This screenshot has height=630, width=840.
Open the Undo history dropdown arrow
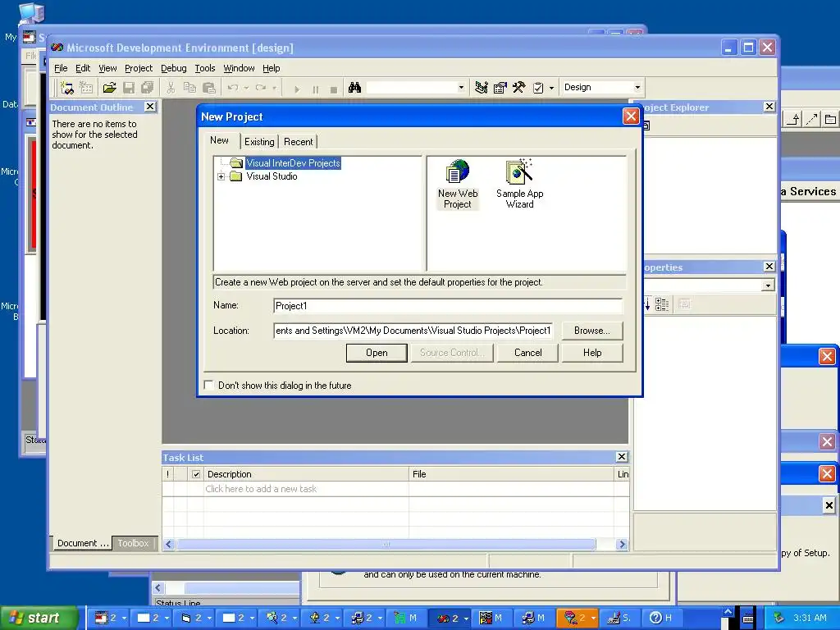tap(246, 87)
